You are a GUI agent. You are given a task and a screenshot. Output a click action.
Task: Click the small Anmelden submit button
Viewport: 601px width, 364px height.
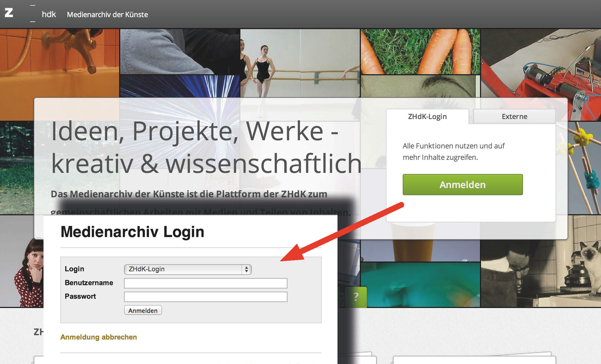point(143,310)
